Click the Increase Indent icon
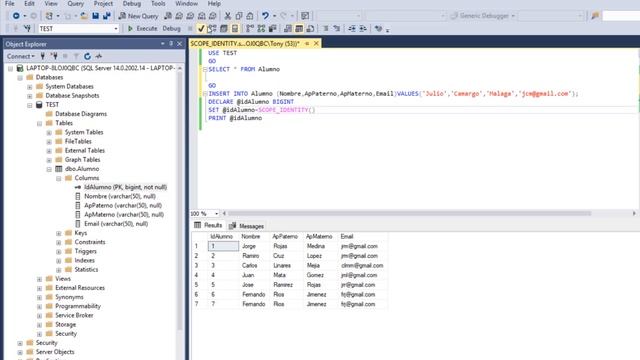The image size is (640, 360). pos(362,29)
